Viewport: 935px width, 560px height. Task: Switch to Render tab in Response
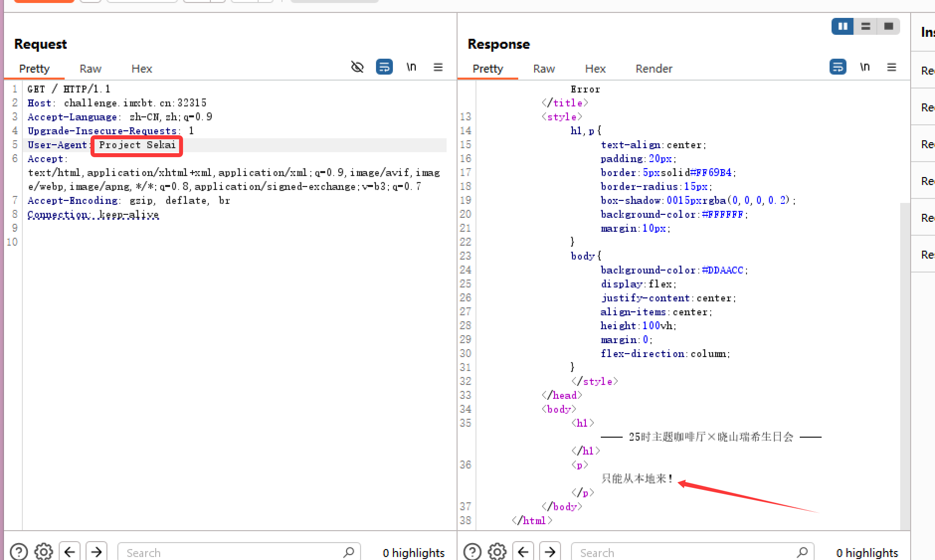point(654,69)
